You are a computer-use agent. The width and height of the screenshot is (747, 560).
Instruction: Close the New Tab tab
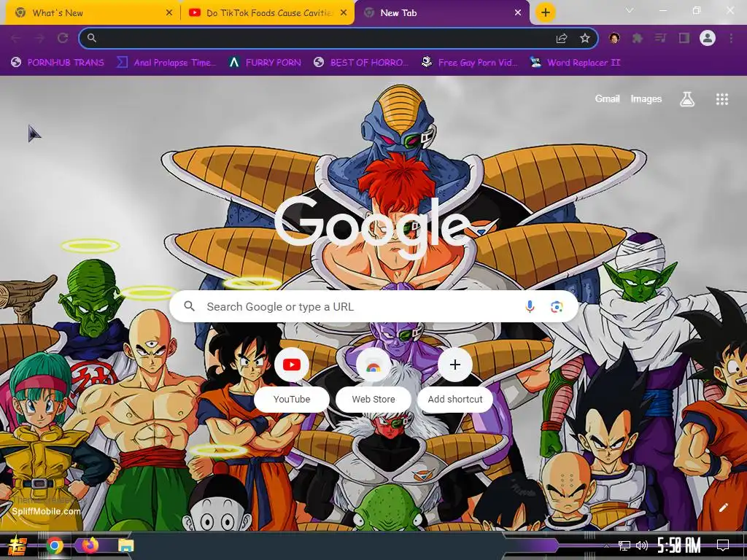[518, 13]
